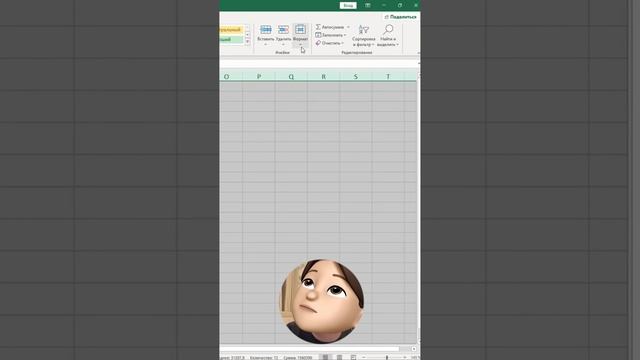Image resolution: width=640 pixels, height=360 pixels.
Task: Expand the Автосумма dropdown arrow
Action: click(x=348, y=27)
